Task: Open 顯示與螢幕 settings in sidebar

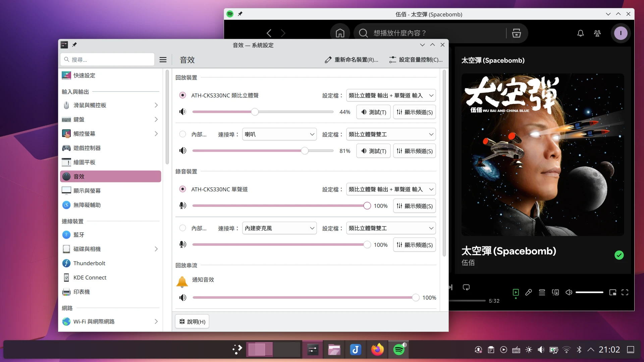Action: point(87,191)
